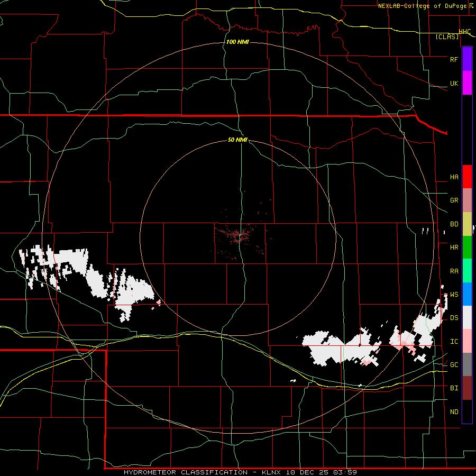Click the BD yellow legend color swatch

point(467,224)
